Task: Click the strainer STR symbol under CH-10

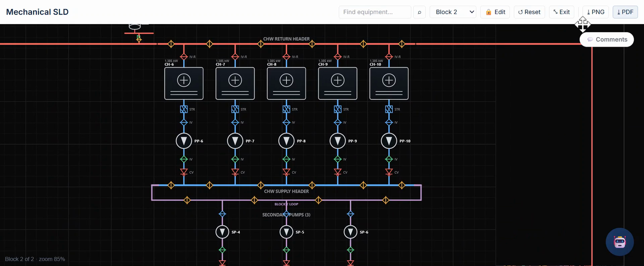Action: coord(389,109)
